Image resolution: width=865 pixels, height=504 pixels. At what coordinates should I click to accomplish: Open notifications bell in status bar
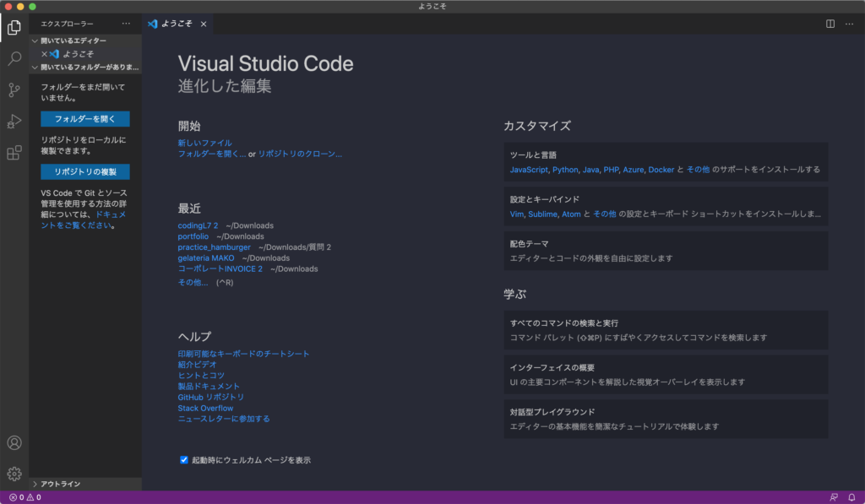click(x=851, y=497)
